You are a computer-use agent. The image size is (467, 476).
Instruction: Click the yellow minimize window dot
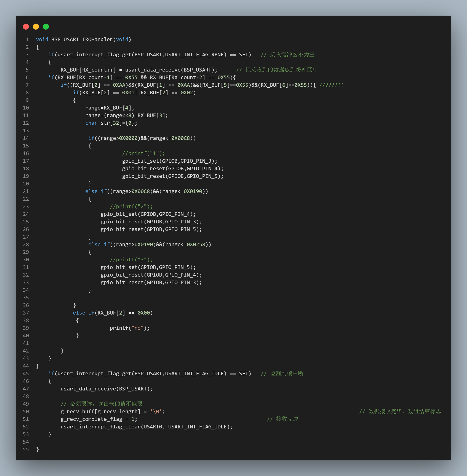(36, 26)
